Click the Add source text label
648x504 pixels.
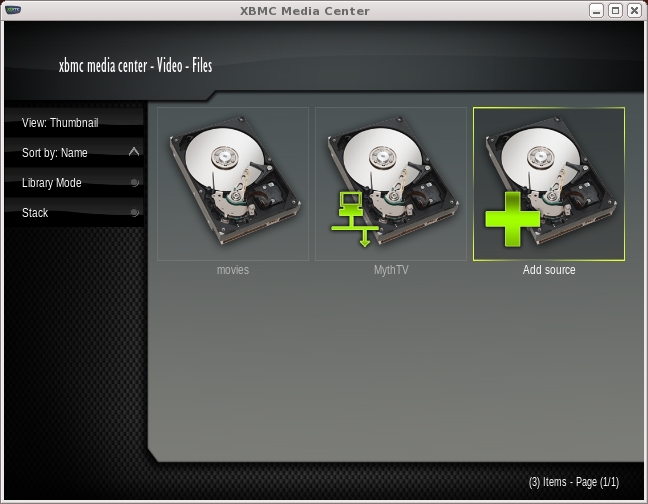(x=549, y=270)
